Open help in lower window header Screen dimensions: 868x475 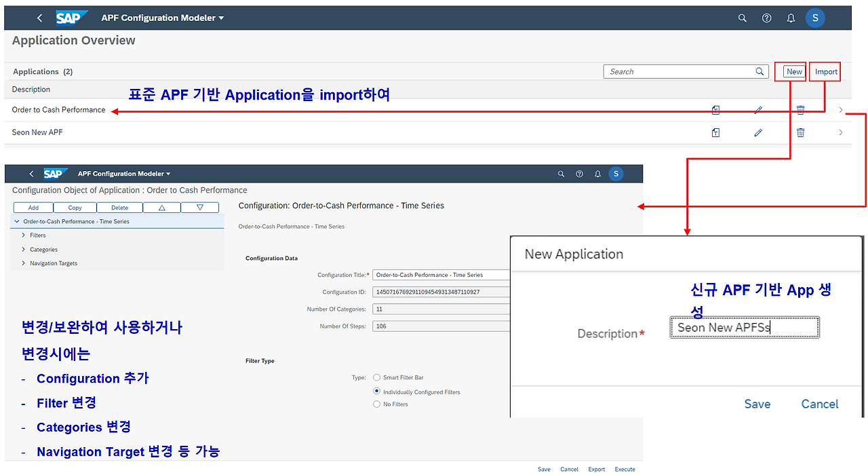coord(579,174)
